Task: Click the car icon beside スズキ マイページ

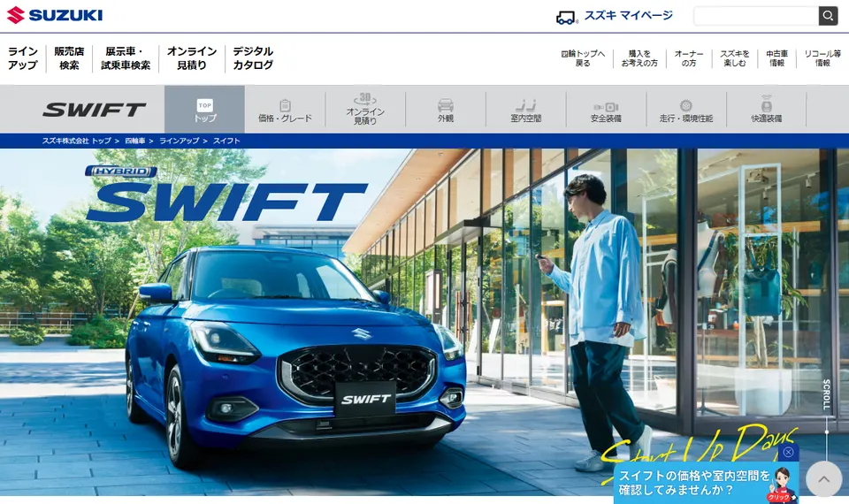Action: (x=566, y=18)
